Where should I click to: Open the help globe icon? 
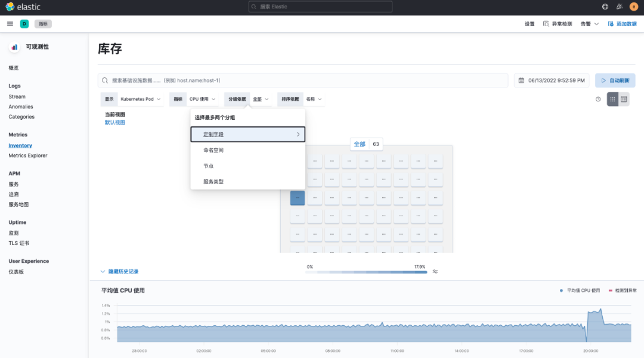[x=605, y=7]
